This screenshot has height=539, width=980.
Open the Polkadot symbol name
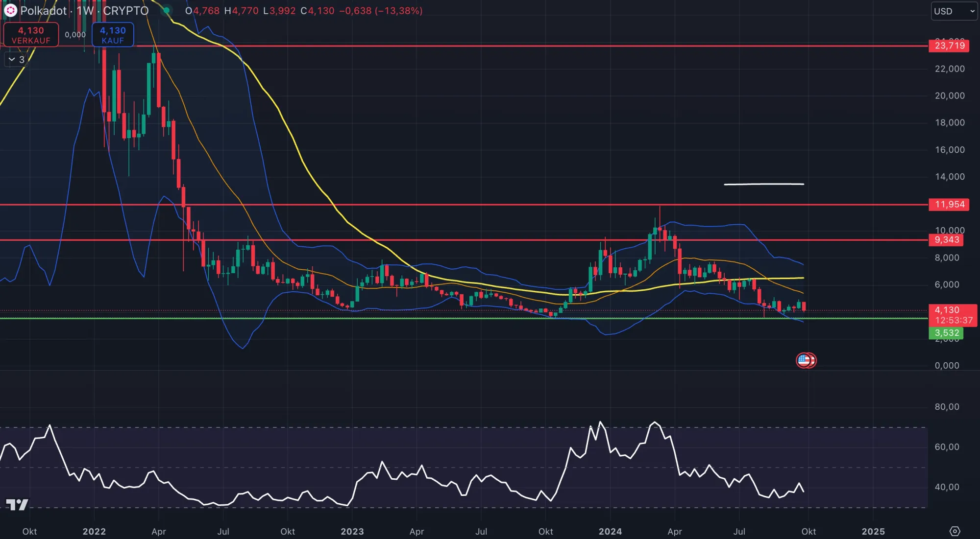click(43, 11)
